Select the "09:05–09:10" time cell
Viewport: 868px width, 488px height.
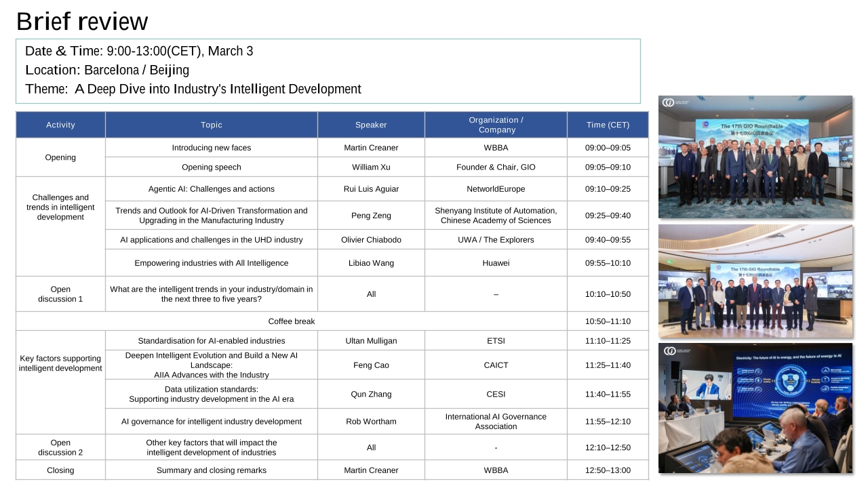click(x=608, y=167)
